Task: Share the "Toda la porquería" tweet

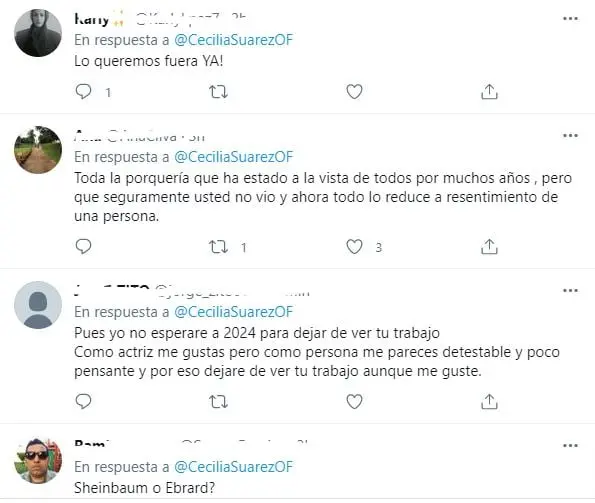Action: [x=489, y=247]
